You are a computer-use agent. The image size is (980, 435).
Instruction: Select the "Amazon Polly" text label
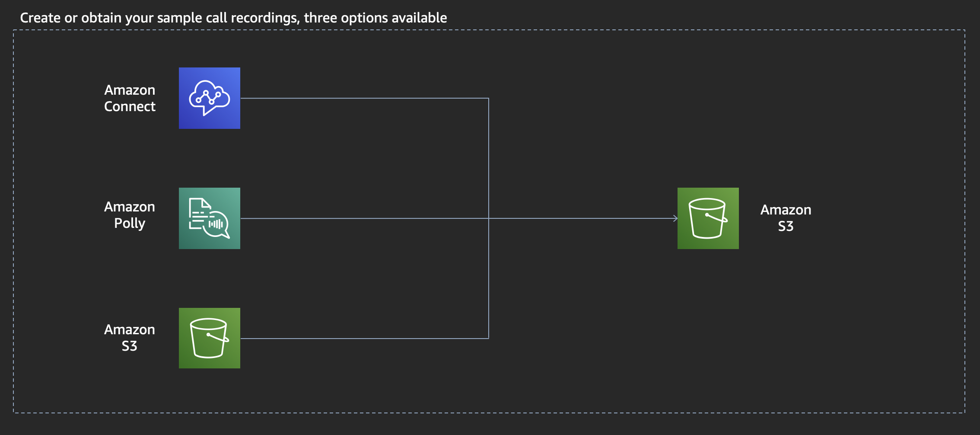click(130, 215)
